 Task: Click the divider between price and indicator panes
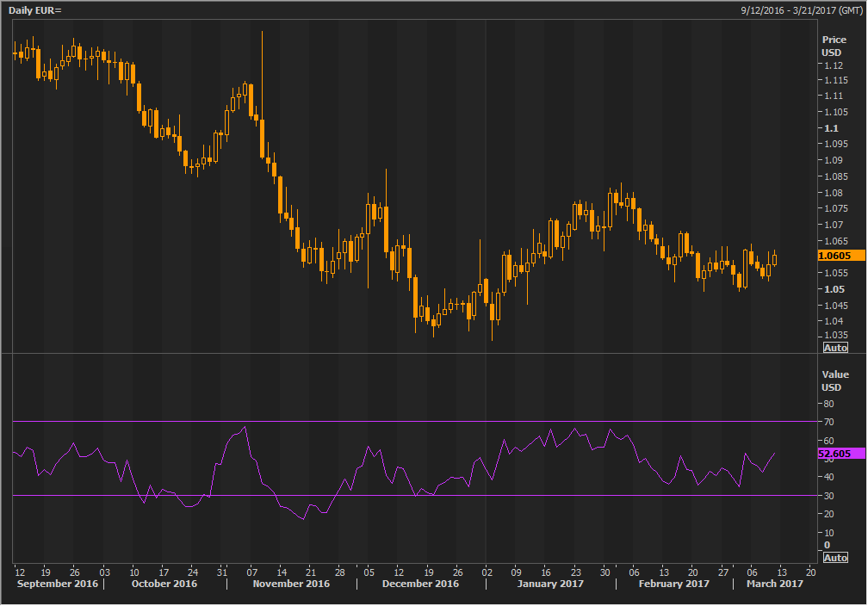point(413,354)
